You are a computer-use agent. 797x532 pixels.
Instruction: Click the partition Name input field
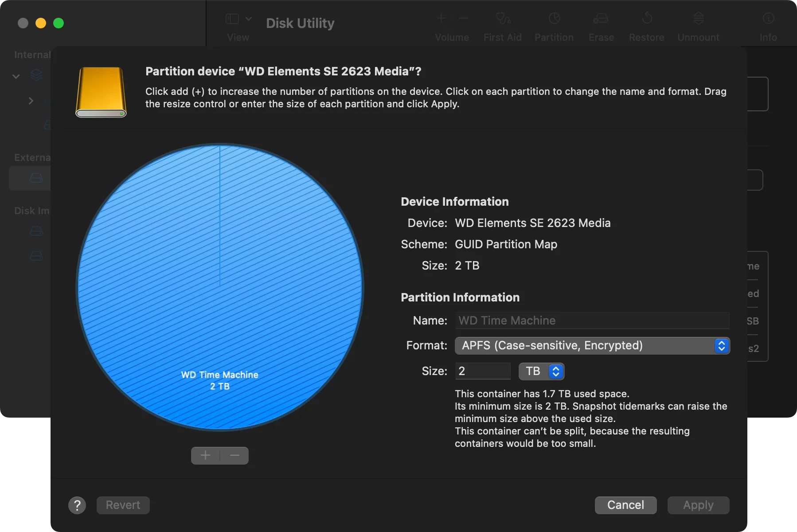(592, 320)
